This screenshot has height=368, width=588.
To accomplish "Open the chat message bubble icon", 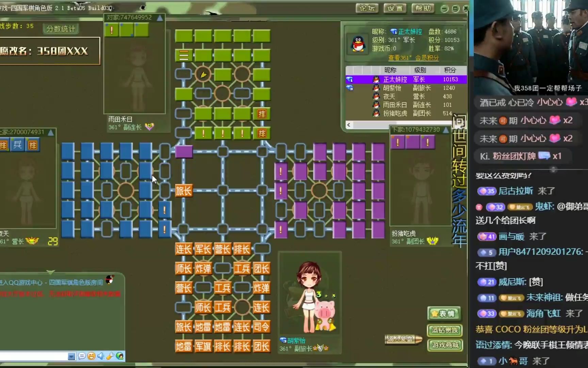I will (82, 356).
